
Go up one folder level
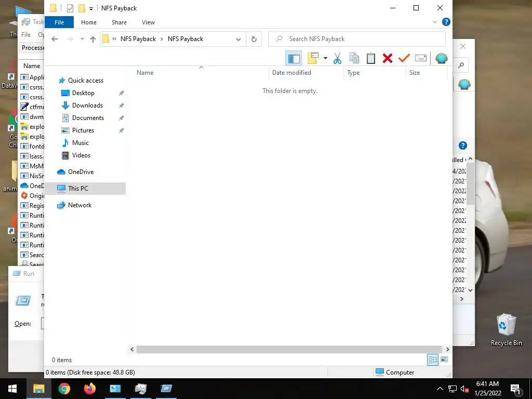(x=92, y=39)
